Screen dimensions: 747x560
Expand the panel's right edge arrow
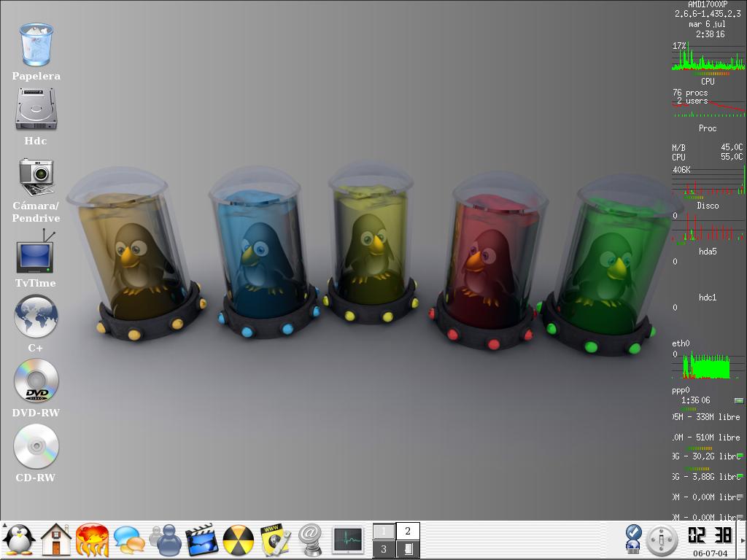coord(743,540)
